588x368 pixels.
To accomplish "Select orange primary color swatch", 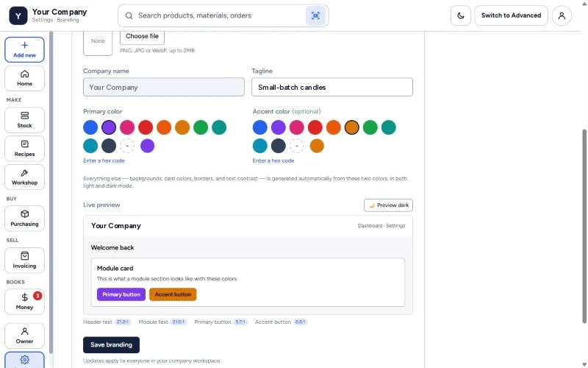I will click(164, 127).
